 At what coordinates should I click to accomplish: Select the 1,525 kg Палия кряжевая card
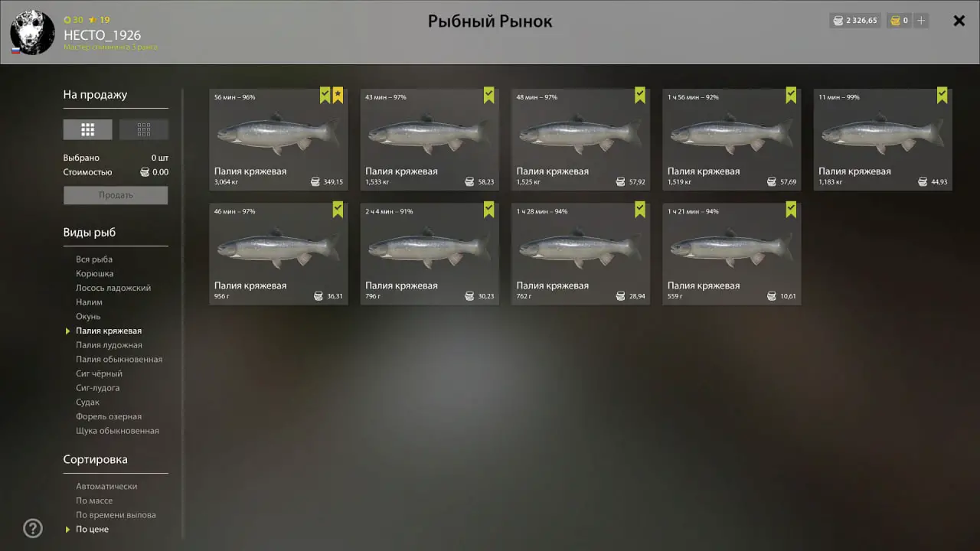(580, 140)
